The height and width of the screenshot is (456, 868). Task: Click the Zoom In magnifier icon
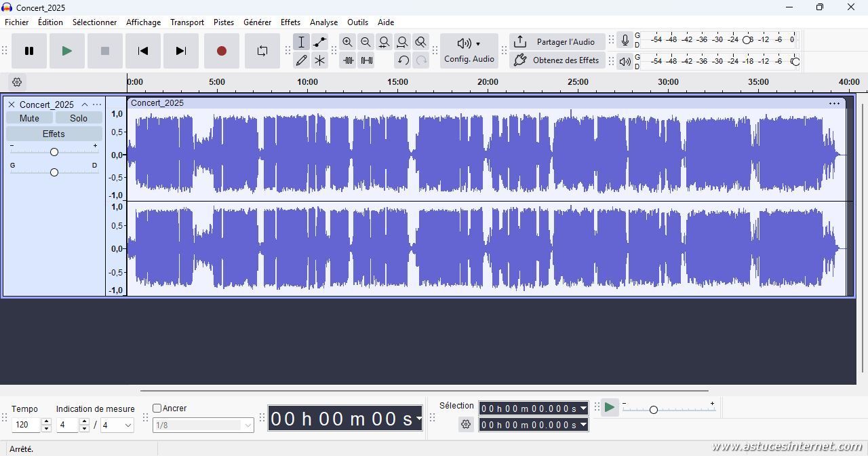347,42
